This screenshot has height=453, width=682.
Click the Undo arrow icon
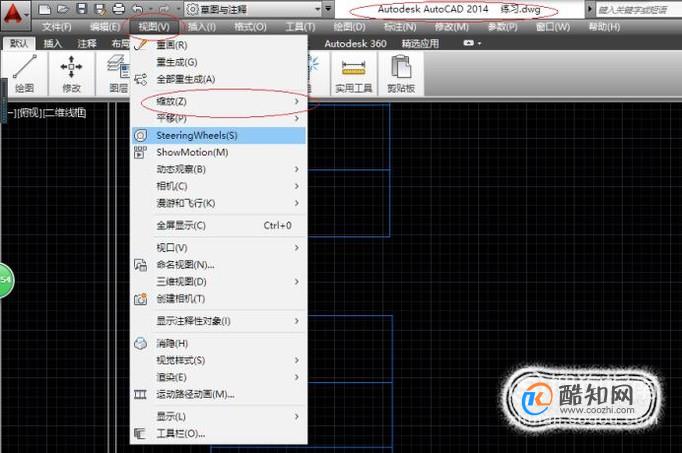tap(137, 9)
